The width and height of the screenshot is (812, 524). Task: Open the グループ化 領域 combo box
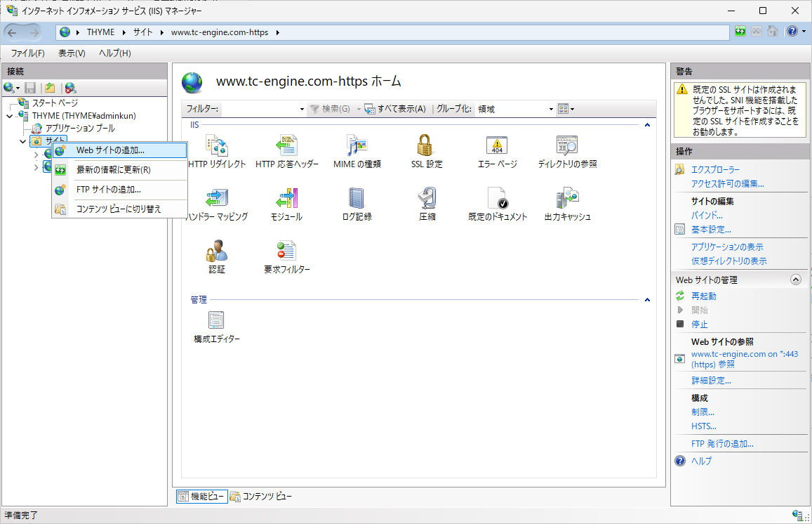click(x=515, y=110)
